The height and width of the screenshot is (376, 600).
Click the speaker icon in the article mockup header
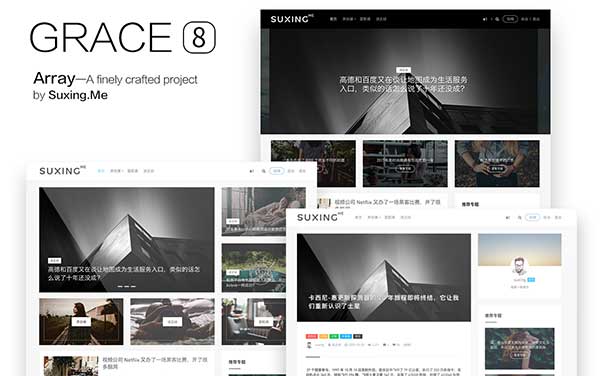coord(508,217)
